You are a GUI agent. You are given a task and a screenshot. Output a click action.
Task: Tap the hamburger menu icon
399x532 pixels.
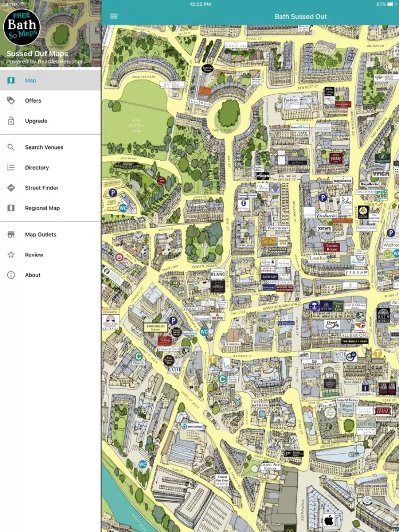(x=114, y=16)
